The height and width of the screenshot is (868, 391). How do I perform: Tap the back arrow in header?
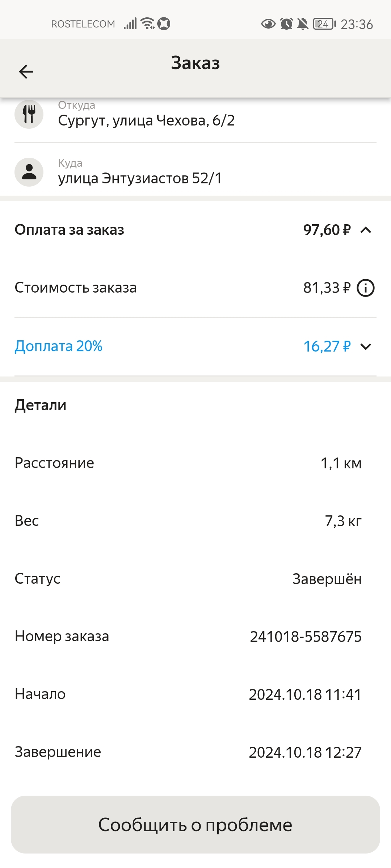26,72
